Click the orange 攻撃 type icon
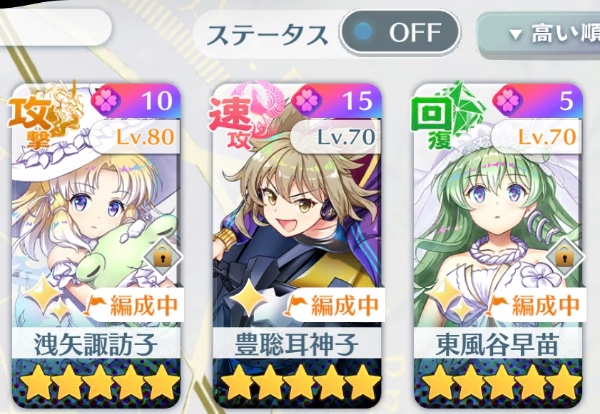The width and height of the screenshot is (600, 414). (x=44, y=116)
